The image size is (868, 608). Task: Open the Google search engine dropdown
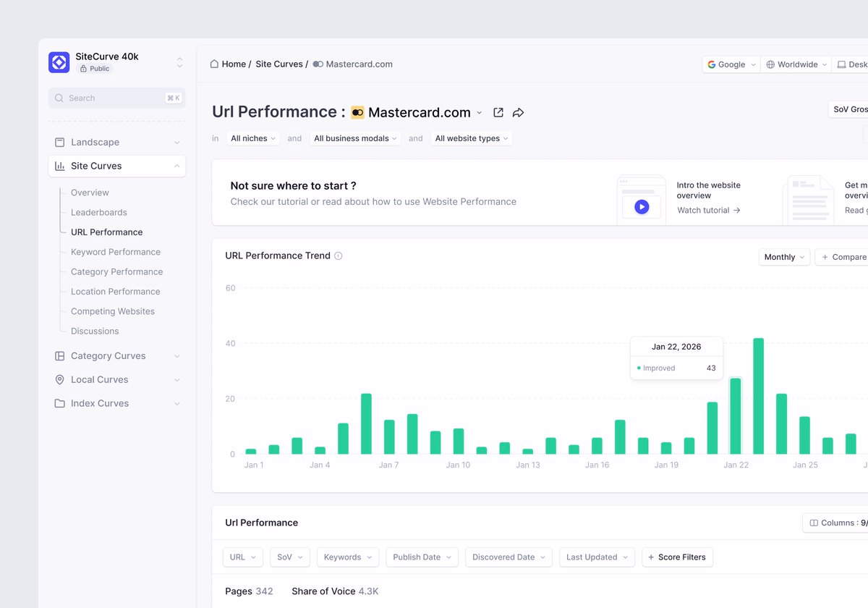click(x=731, y=64)
